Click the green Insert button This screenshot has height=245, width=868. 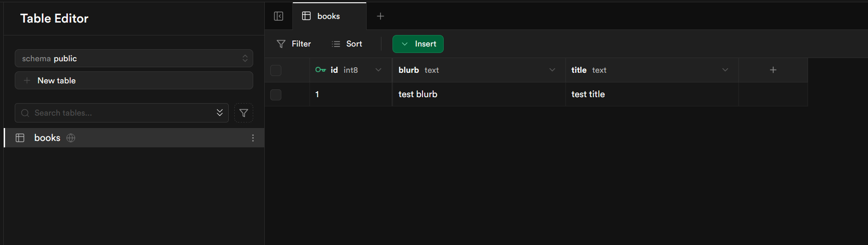click(418, 44)
